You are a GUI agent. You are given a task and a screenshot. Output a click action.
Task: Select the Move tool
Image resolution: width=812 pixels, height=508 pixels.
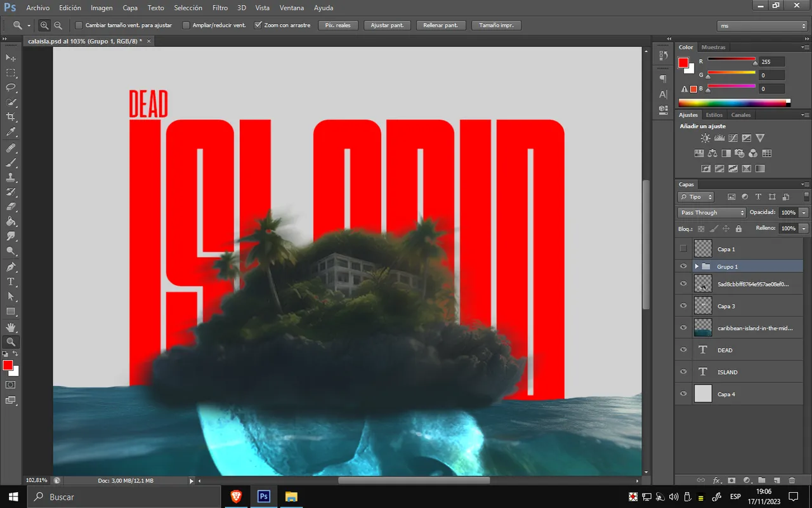[11, 58]
